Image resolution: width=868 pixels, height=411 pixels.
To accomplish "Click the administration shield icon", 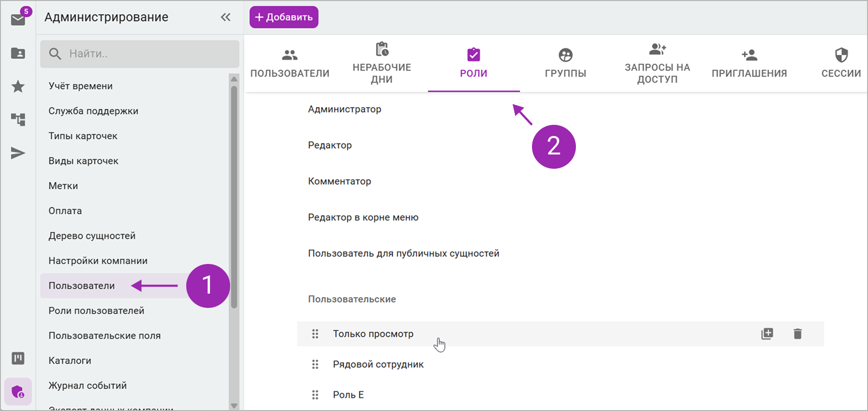I will point(18,392).
